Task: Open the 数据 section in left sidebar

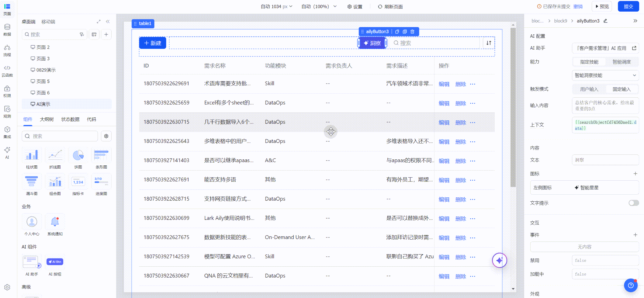Action: (7, 30)
